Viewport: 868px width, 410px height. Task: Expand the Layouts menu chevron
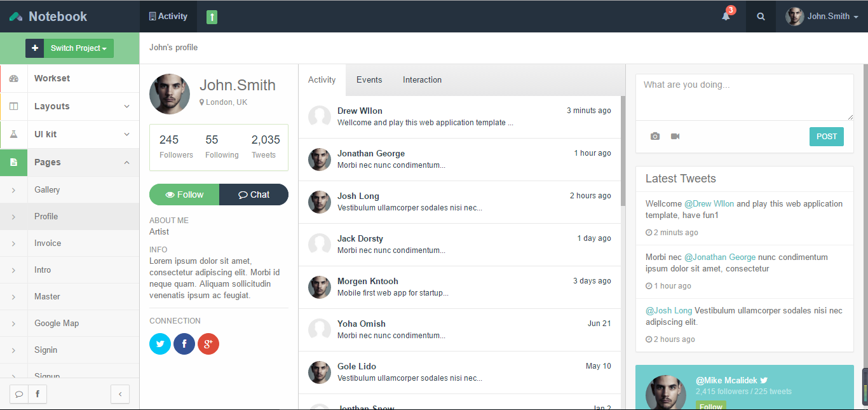click(x=126, y=106)
